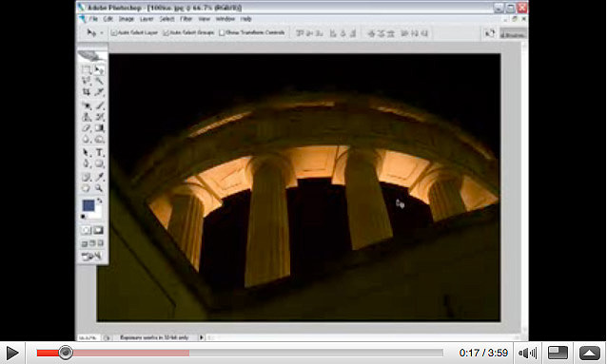607x364 pixels.
Task: Select the Type tool
Action: tap(100, 153)
